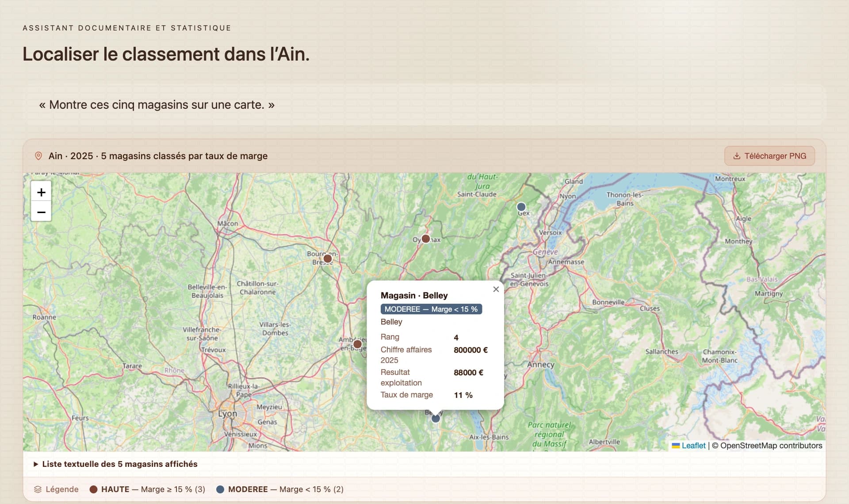
Task: Click the Rang value 4
Action: (456, 338)
